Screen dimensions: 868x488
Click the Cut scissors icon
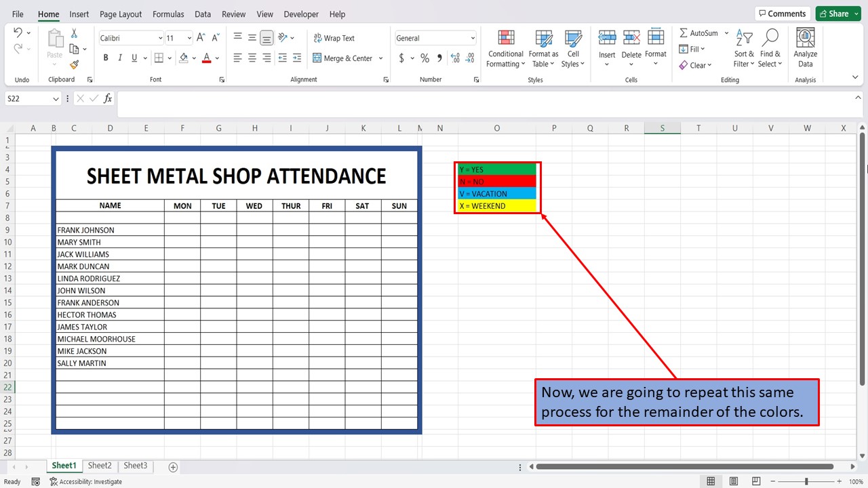tap(74, 33)
